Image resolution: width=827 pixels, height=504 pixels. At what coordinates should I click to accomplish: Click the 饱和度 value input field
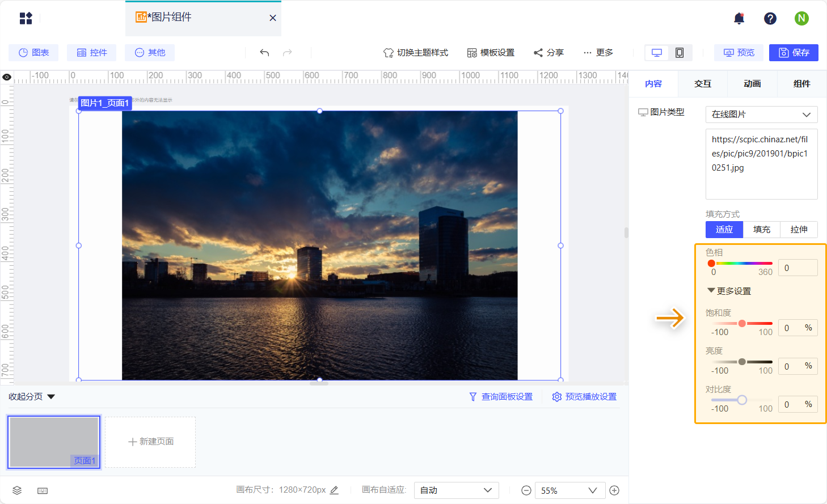798,328
